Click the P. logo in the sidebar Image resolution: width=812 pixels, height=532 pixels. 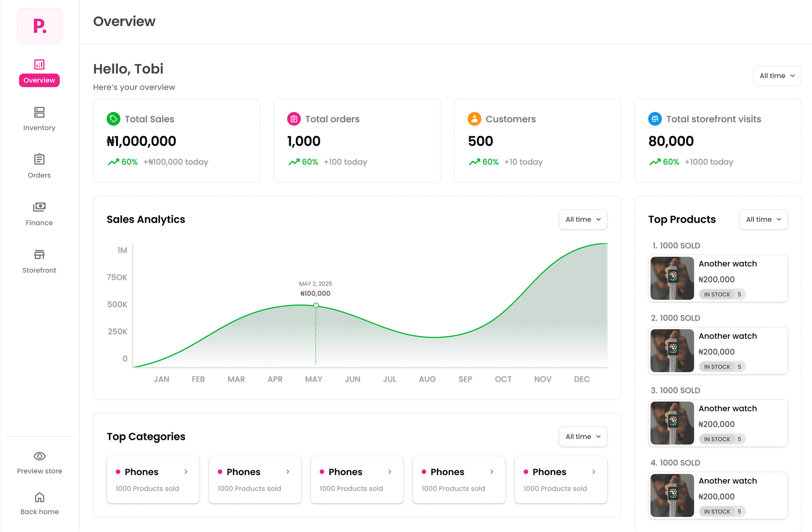click(x=39, y=26)
